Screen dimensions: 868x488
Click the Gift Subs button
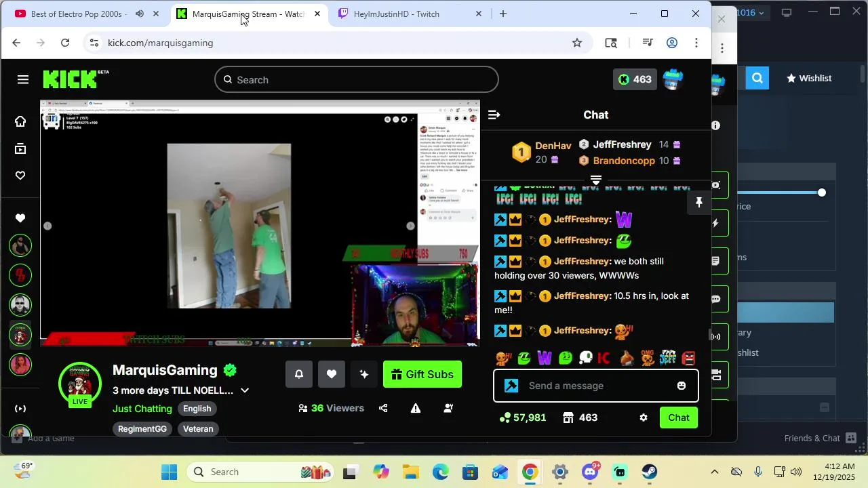click(422, 374)
